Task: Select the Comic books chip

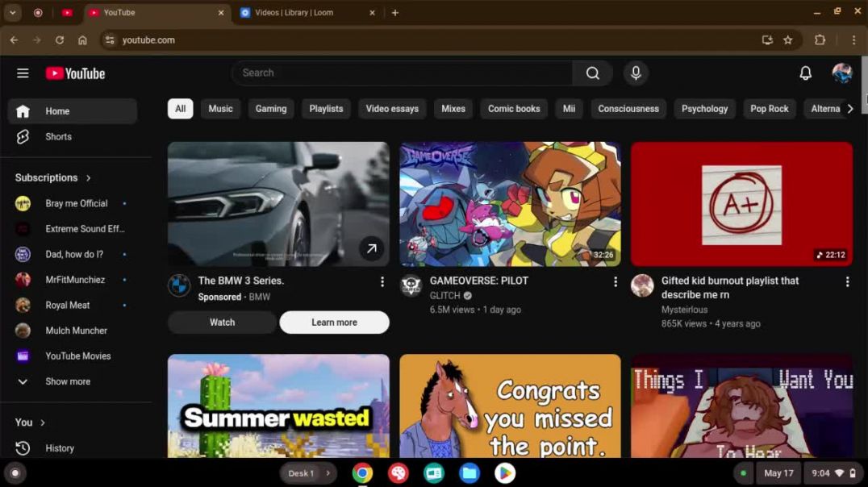Action: click(x=514, y=109)
